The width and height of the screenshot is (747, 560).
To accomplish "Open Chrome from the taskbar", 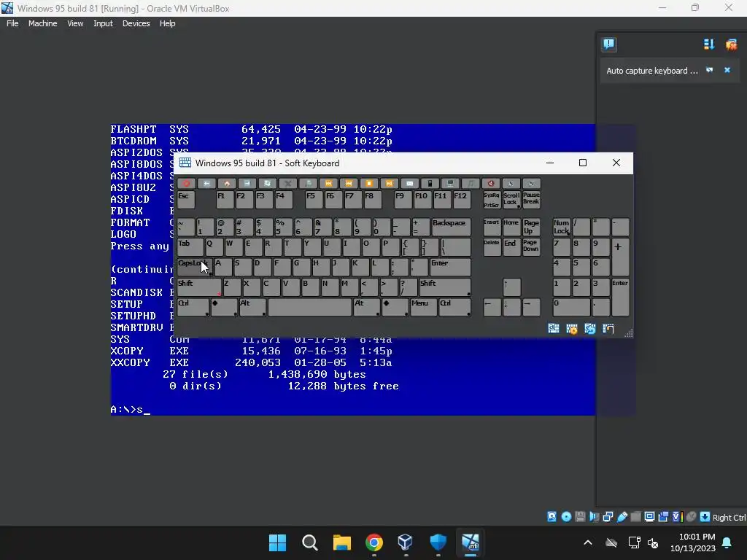I will (374, 542).
